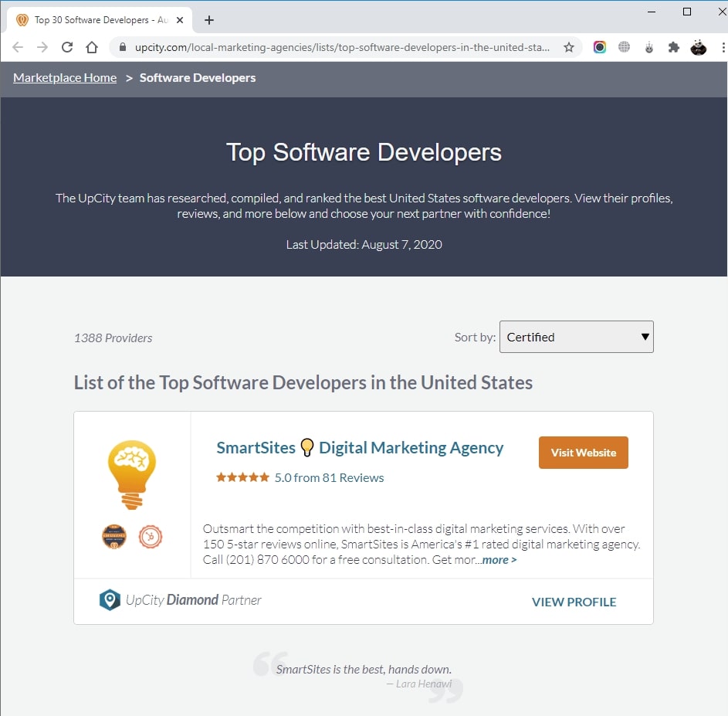Open the browser home page
The height and width of the screenshot is (716, 728).
coord(92,47)
